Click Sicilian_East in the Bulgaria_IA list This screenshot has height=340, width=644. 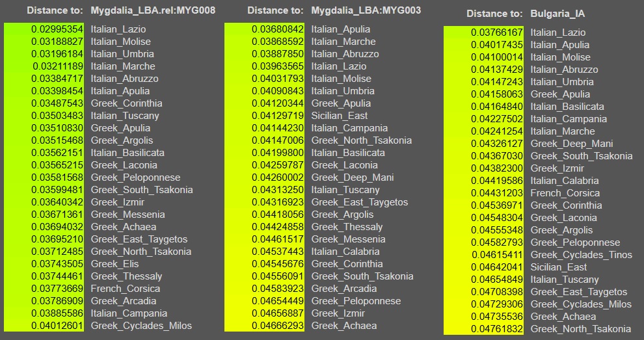coord(559,267)
